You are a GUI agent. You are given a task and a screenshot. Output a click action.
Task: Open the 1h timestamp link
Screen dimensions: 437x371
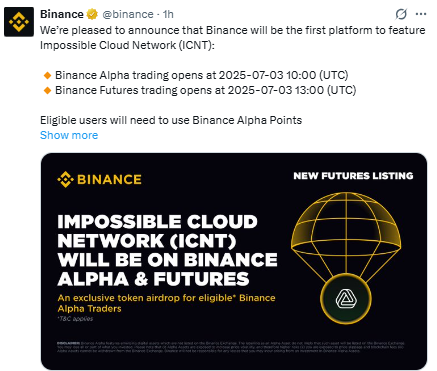point(168,14)
